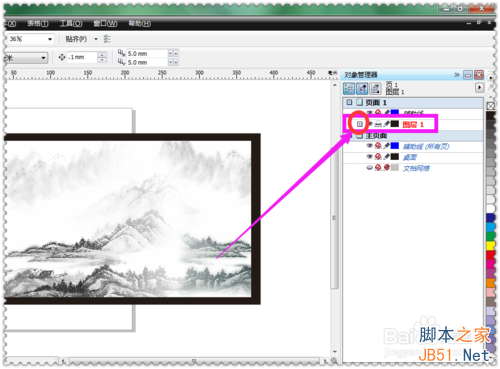The image size is (500, 369).
Task: Toggle printing for 文档网格 layer
Action: 378,168
